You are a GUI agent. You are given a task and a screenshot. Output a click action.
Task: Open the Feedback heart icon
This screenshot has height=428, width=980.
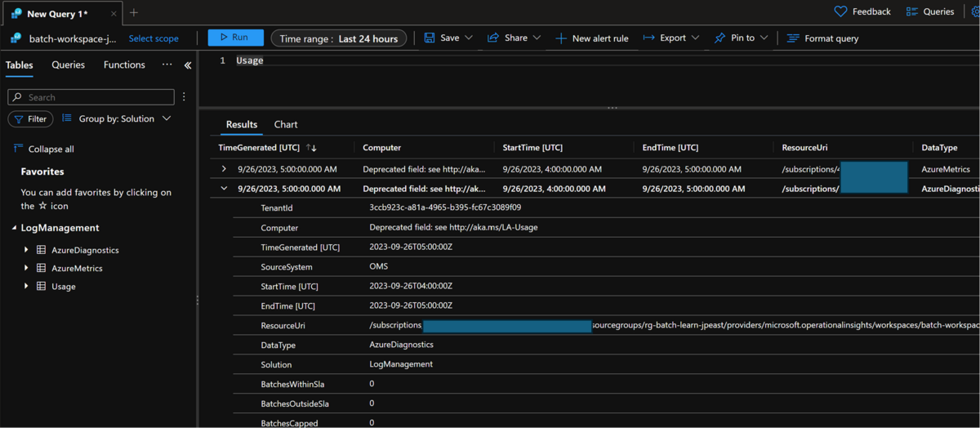tap(840, 11)
